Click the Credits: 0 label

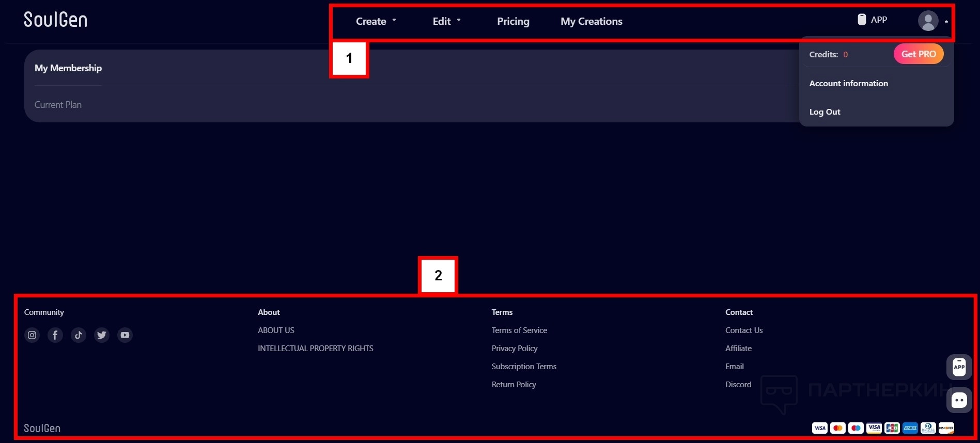[x=828, y=54]
